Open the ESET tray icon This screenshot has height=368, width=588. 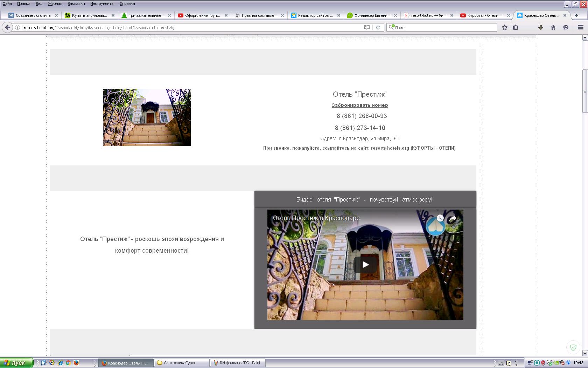[537, 363]
